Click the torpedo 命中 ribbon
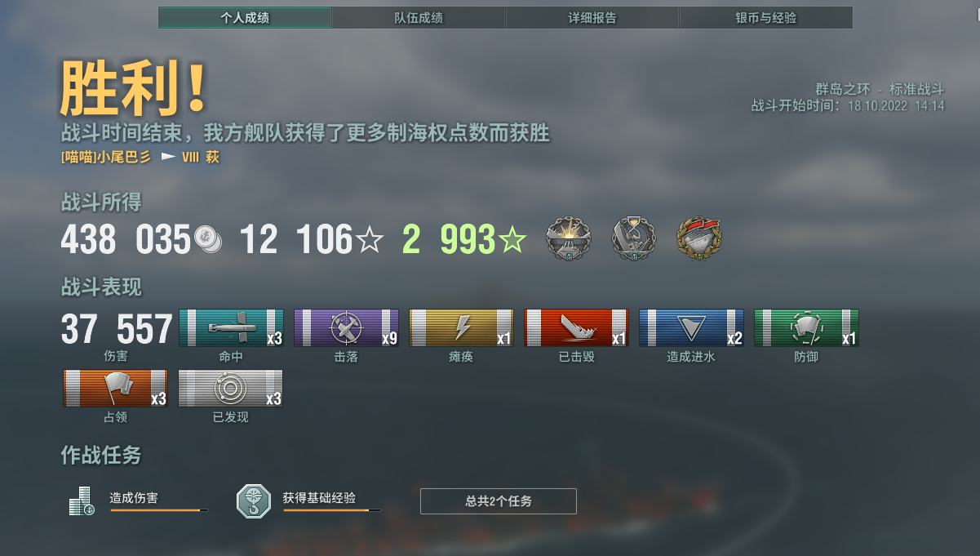The height and width of the screenshot is (556, 980). pos(231,328)
